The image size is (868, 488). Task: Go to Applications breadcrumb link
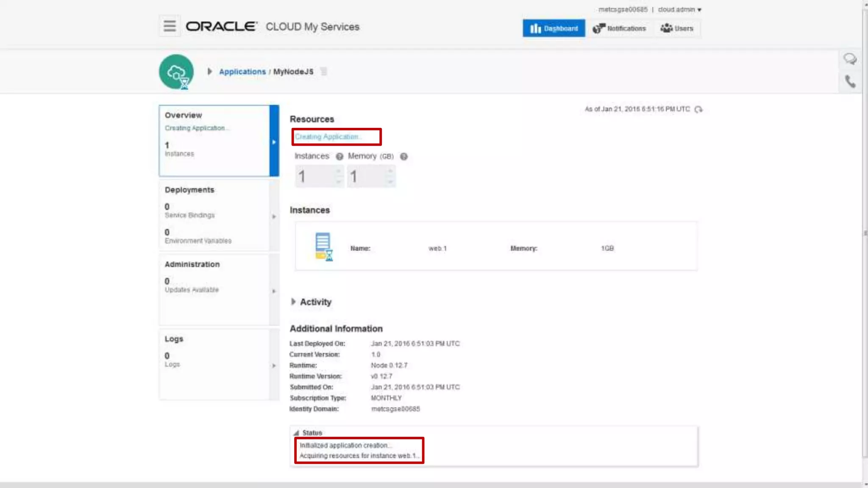242,72
